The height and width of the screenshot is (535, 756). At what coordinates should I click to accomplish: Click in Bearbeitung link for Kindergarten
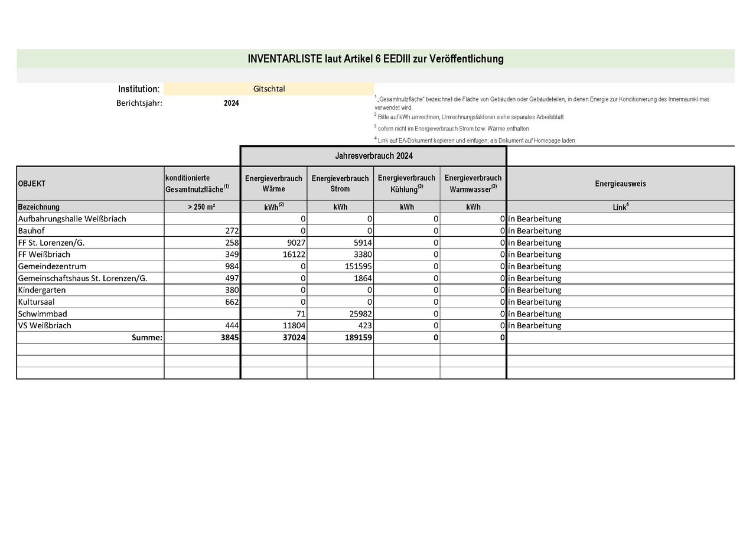pos(535,290)
